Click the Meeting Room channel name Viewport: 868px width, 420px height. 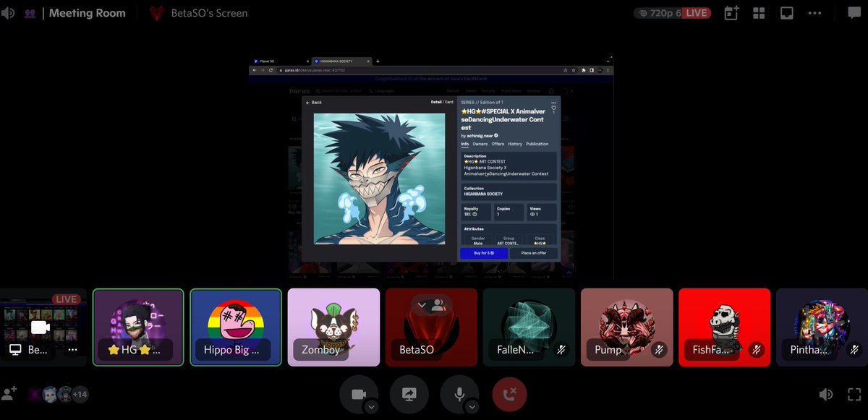pyautogui.click(x=87, y=13)
